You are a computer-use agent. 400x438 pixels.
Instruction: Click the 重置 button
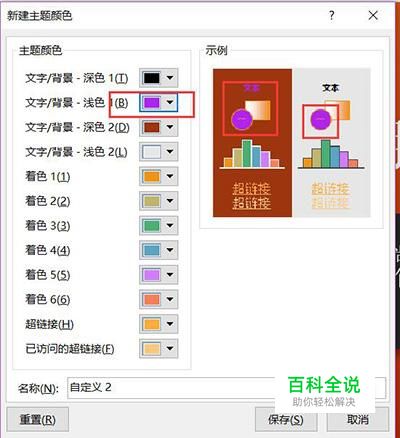coord(38,420)
